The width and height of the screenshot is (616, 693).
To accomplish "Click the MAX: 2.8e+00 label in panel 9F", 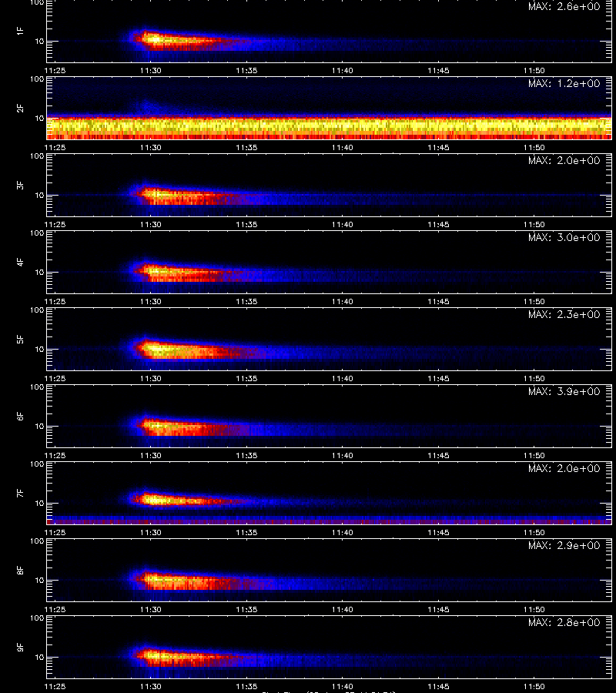I will pyautogui.click(x=564, y=623).
